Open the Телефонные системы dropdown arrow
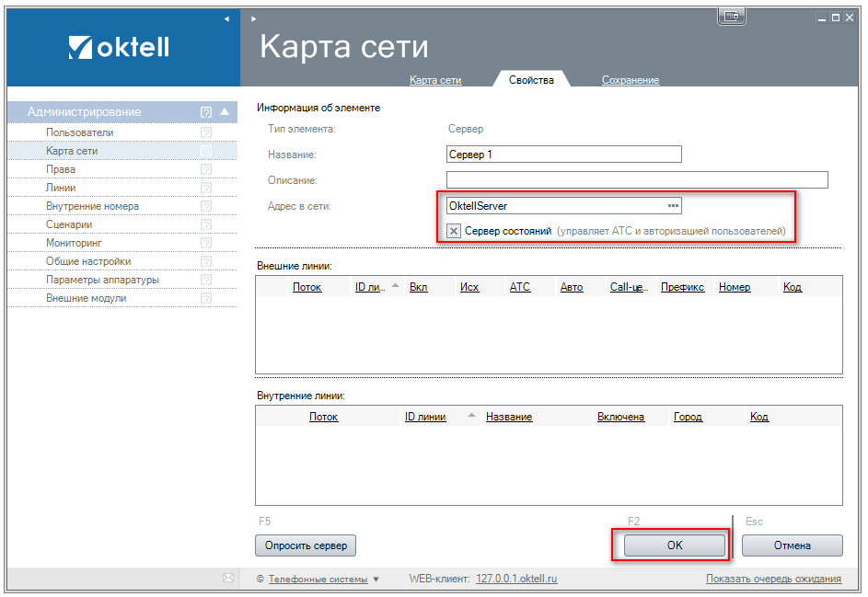 376,580
